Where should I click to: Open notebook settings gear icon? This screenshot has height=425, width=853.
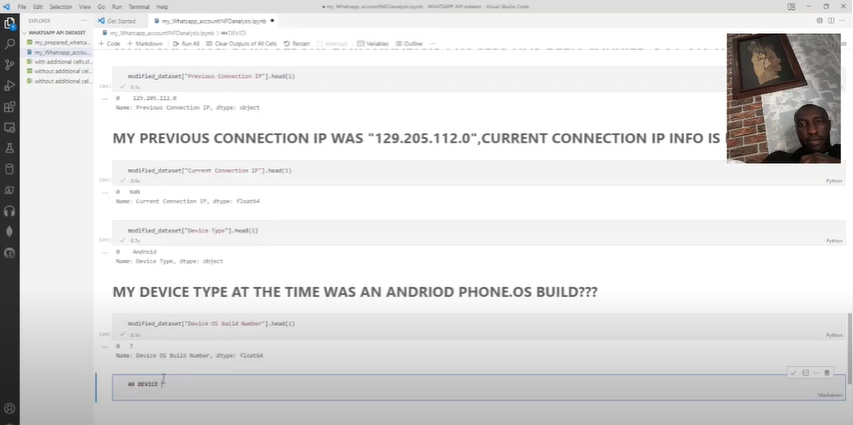coord(820,20)
